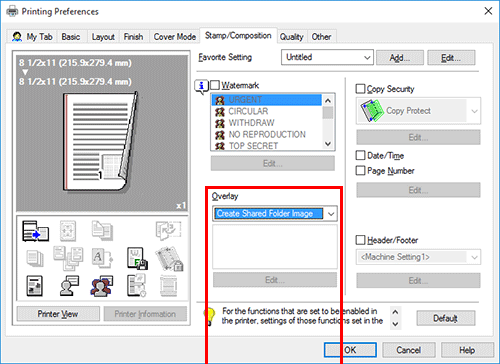Click the printer-to-paper icon with blue arrow
The height and width of the screenshot is (364, 500).
click(35, 231)
